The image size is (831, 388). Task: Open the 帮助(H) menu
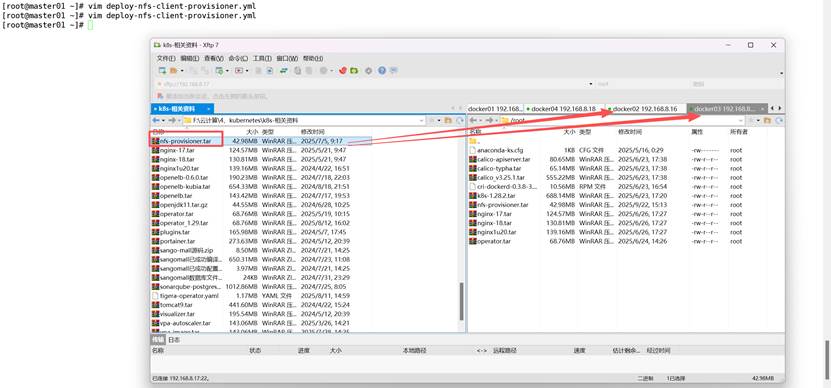313,58
